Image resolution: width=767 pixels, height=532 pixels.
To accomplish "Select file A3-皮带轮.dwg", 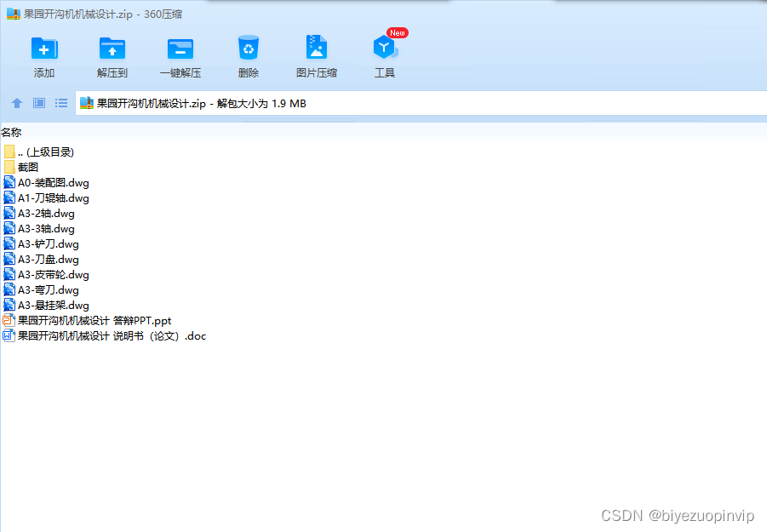I will pos(47,275).
